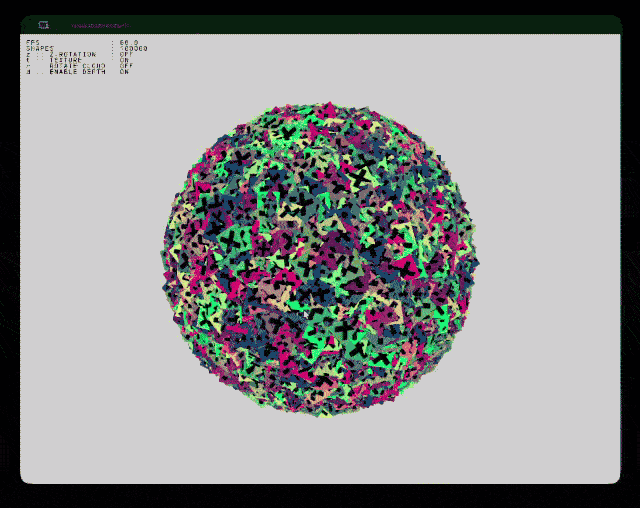Click the app icon in the title bar
Image resolution: width=640 pixels, height=508 pixels.
tap(44, 25)
